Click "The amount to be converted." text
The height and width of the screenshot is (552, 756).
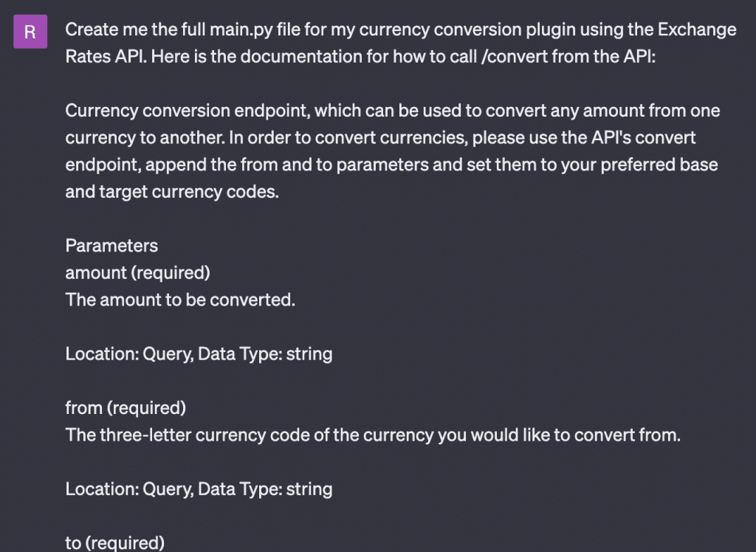pyautogui.click(x=180, y=300)
